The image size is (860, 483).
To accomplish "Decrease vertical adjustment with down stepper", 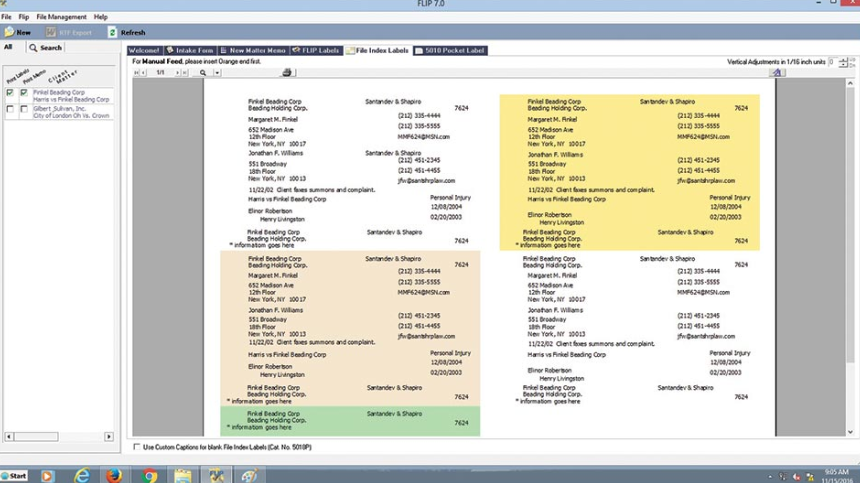I will [844, 65].
